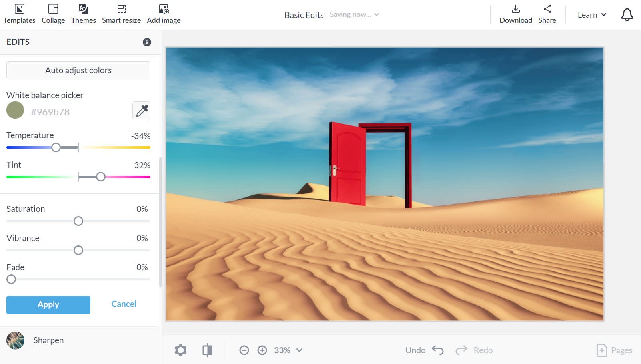Screen dimensions: 641x364
Task: Click the Fade slider handle
Action: 11,279
